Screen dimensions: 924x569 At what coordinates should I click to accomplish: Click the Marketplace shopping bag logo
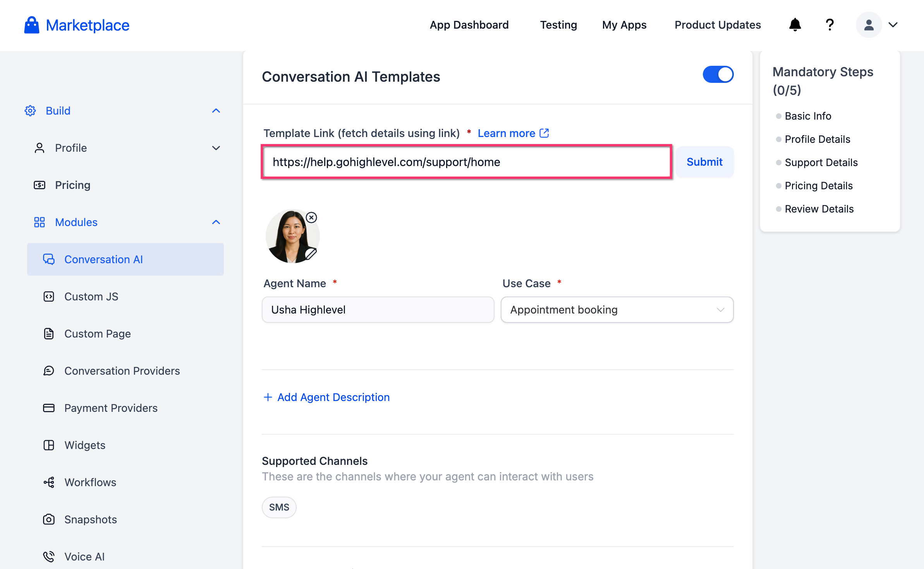[x=32, y=25]
